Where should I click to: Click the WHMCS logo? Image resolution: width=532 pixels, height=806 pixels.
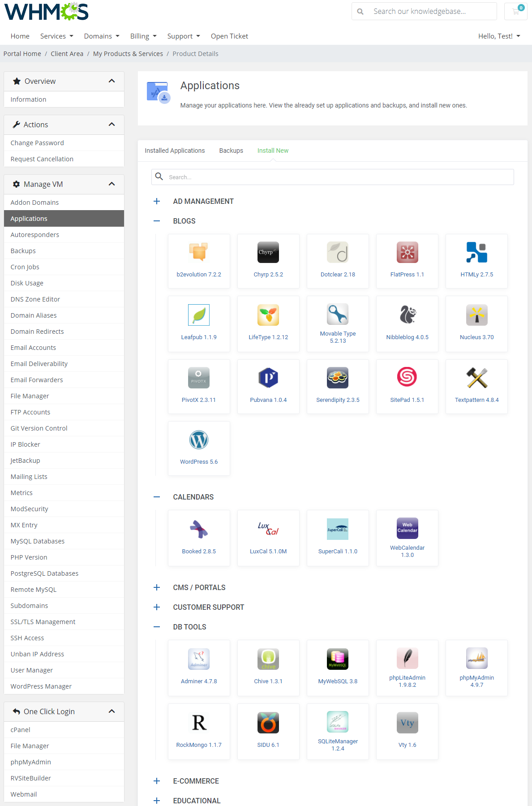click(x=47, y=11)
